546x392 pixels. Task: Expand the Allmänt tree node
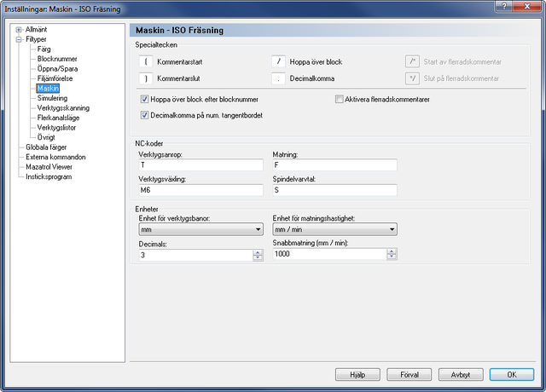tap(19, 30)
